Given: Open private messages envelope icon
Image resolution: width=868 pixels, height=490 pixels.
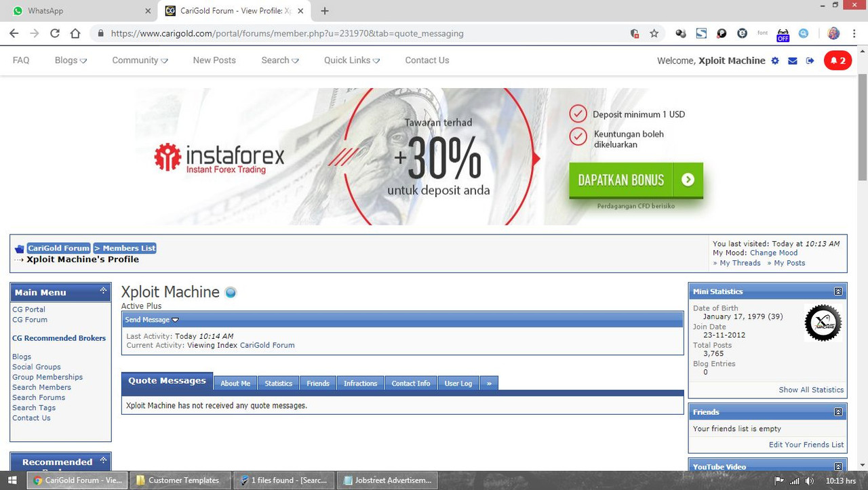Looking at the screenshot, I should tap(793, 60).
